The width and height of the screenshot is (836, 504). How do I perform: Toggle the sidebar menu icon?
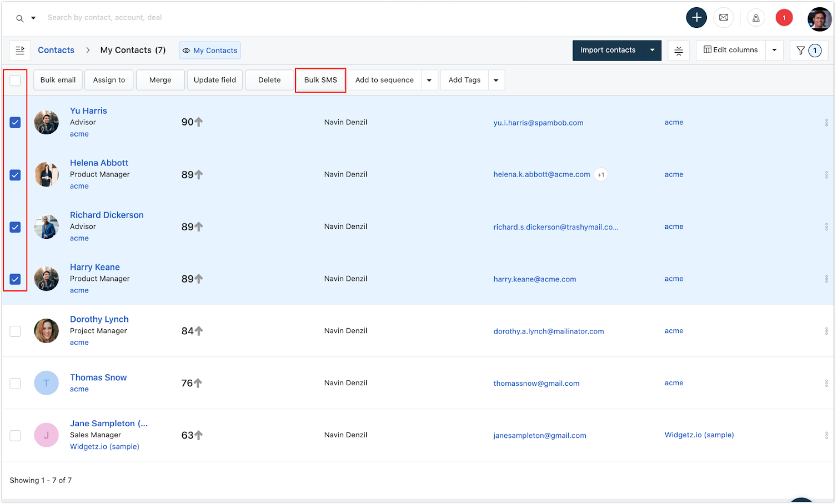[20, 50]
